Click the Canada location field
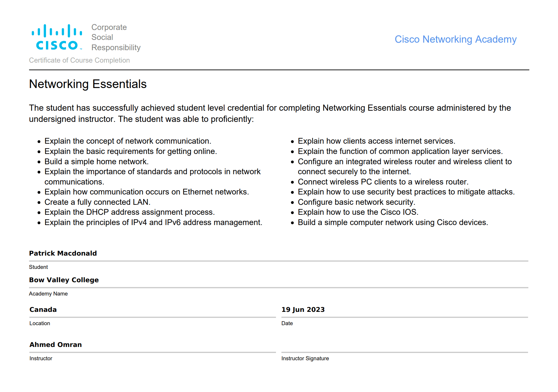 pos(43,309)
